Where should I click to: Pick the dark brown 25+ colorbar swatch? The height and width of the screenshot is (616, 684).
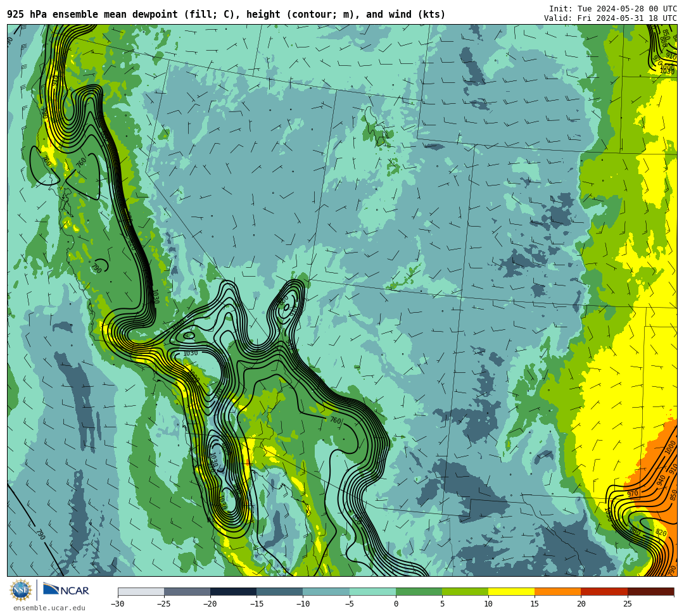650,591
